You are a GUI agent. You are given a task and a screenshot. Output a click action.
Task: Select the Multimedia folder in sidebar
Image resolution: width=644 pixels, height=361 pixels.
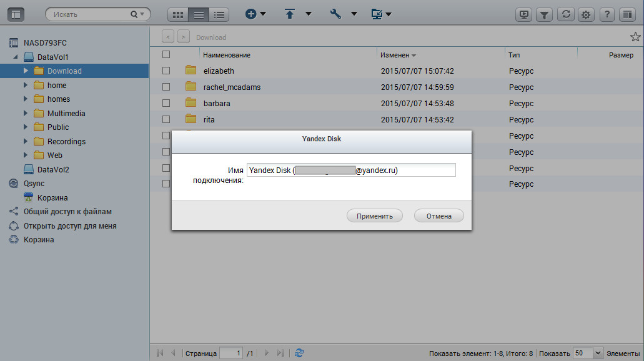[x=66, y=113]
